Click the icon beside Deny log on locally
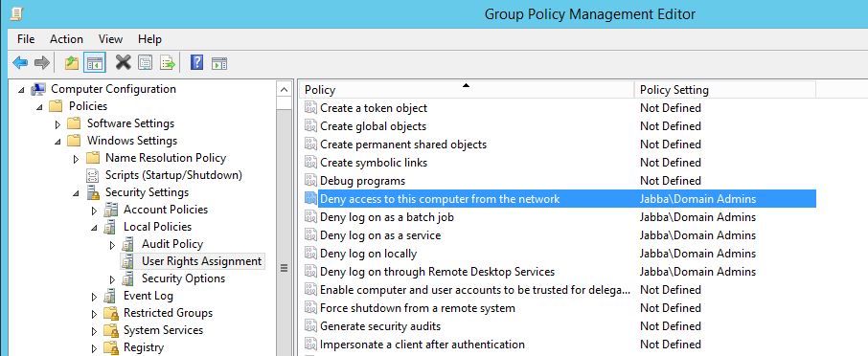The image size is (868, 356). tap(310, 254)
